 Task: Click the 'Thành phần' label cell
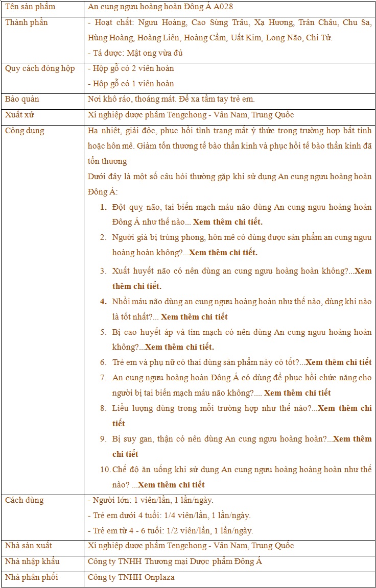pos(42,39)
